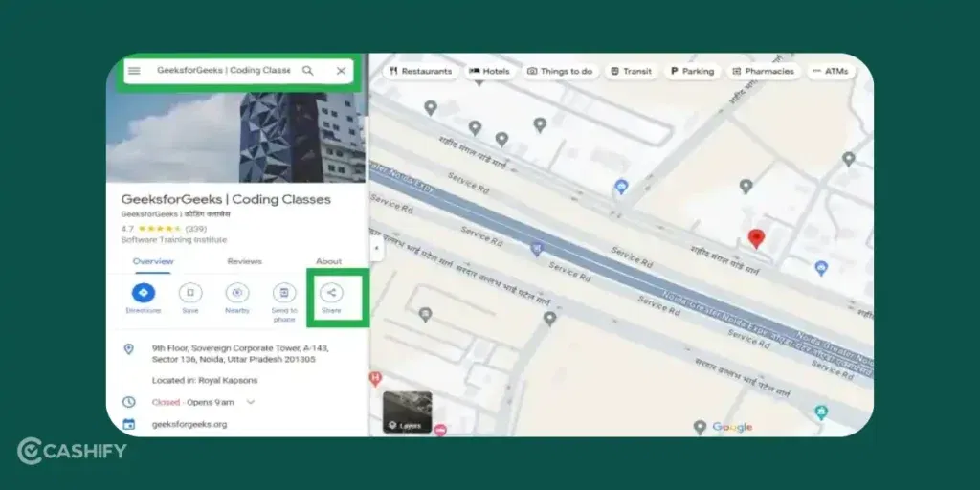
Task: Click the Closed · Opens 9 am text
Action: 192,402
